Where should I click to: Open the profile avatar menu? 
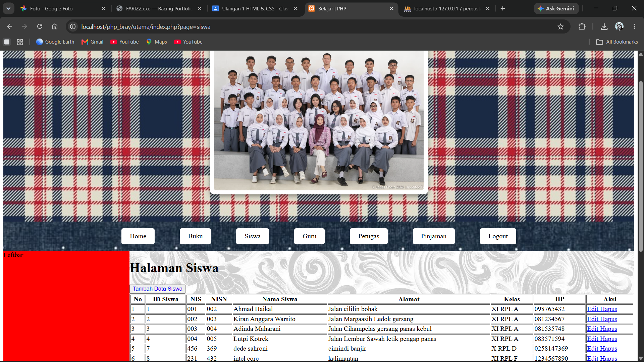coord(619,26)
